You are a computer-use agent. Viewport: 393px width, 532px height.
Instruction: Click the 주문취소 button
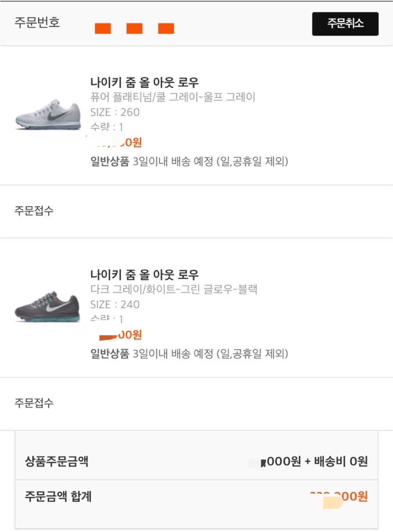[345, 24]
